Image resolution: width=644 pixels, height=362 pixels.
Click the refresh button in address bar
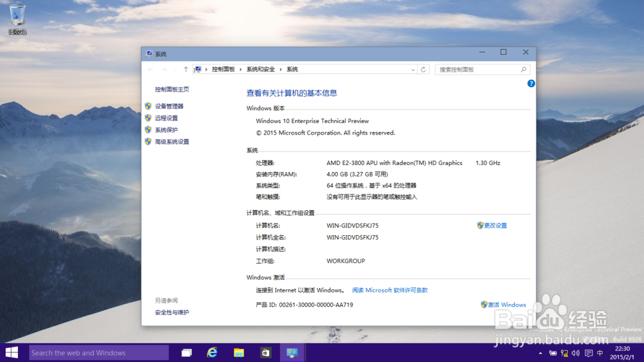[x=423, y=70]
